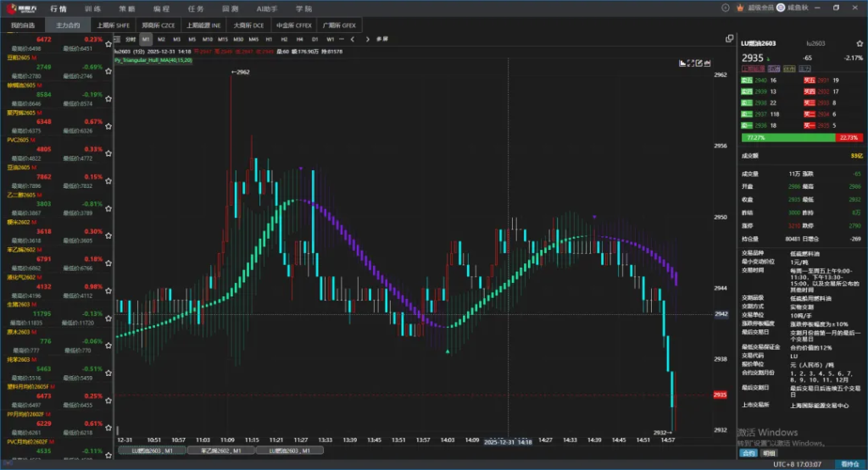Open the settings gear icon in title bar
This screenshot has height=470, width=868.
click(x=726, y=8)
